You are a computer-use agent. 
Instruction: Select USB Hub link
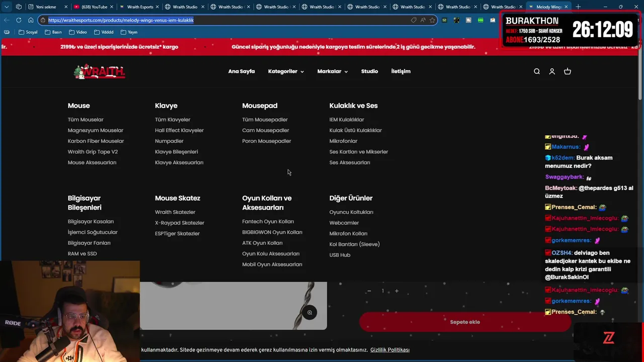coord(340,255)
